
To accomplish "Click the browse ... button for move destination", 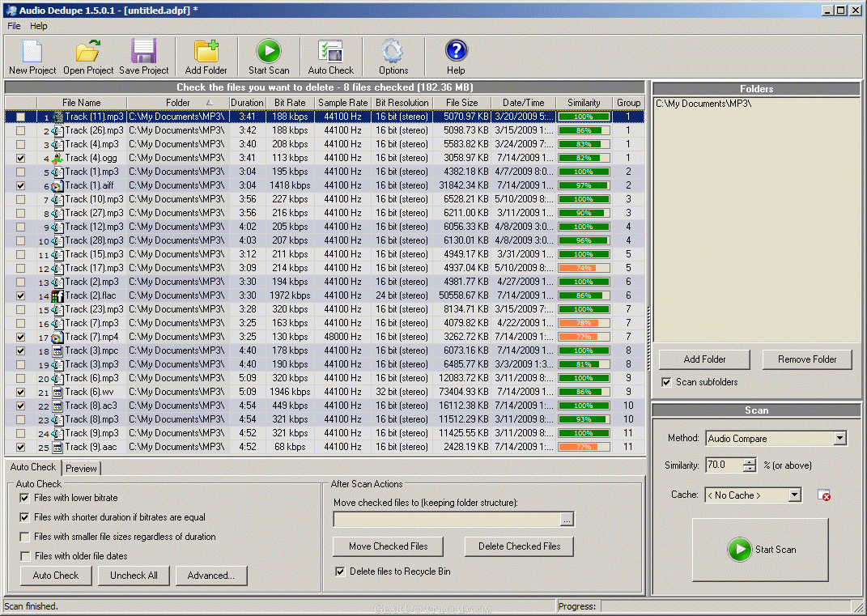I will pyautogui.click(x=567, y=519).
